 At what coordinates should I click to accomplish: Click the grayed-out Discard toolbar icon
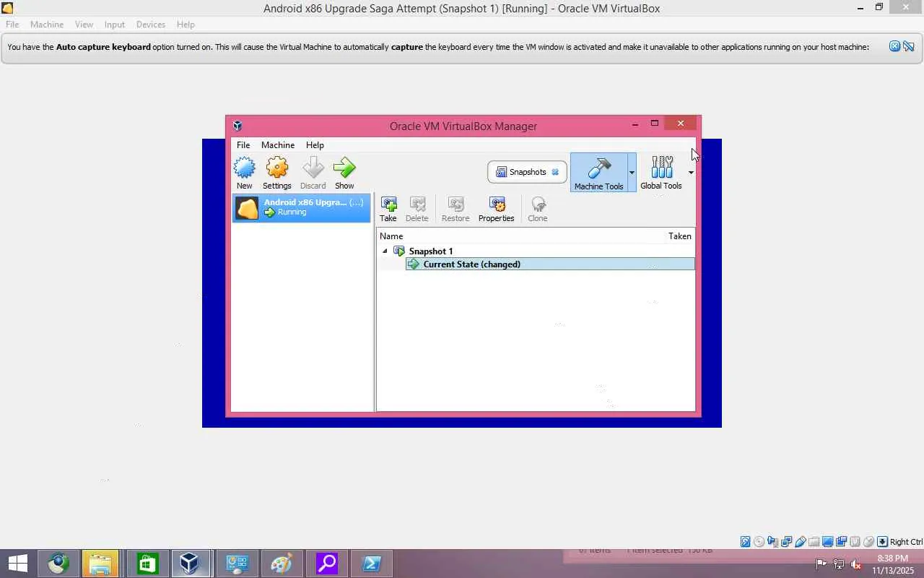313,168
